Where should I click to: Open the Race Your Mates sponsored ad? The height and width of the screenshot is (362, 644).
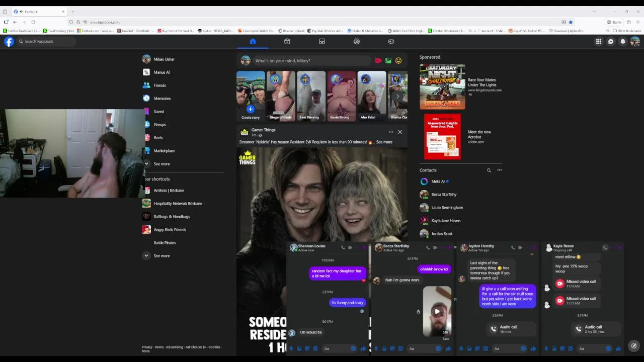[x=461, y=86]
